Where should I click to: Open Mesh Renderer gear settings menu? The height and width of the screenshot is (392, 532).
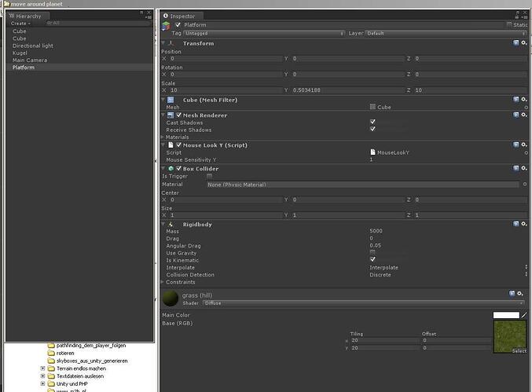tap(524, 115)
